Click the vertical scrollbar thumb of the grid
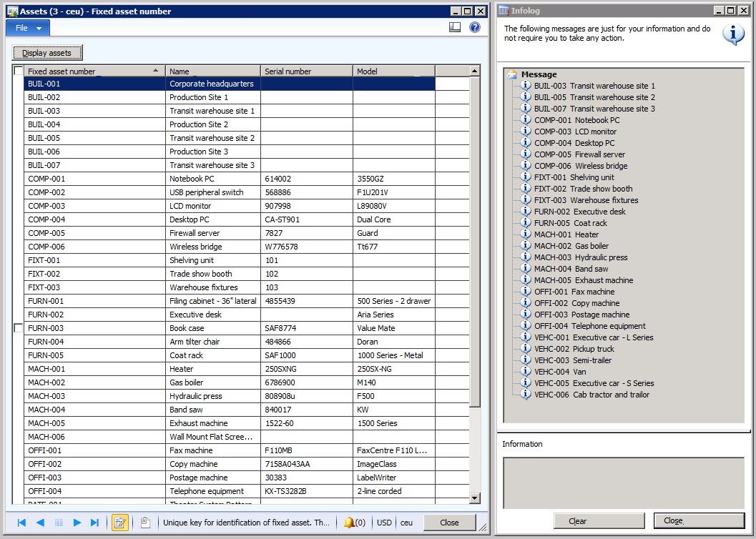 (x=475, y=242)
